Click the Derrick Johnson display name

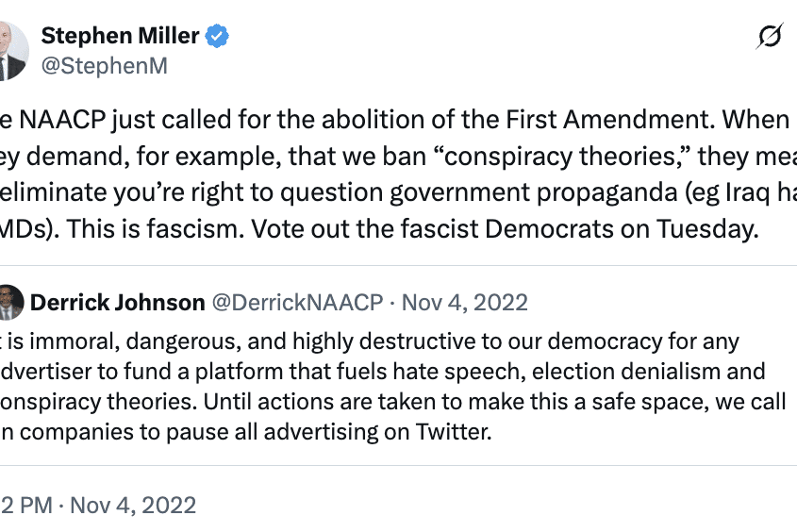click(x=117, y=303)
